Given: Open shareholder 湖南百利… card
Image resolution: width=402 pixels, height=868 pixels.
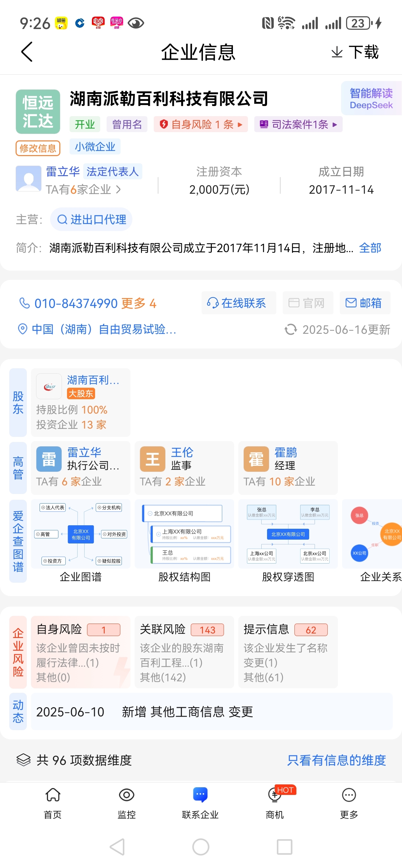Looking at the screenshot, I should tap(80, 402).
